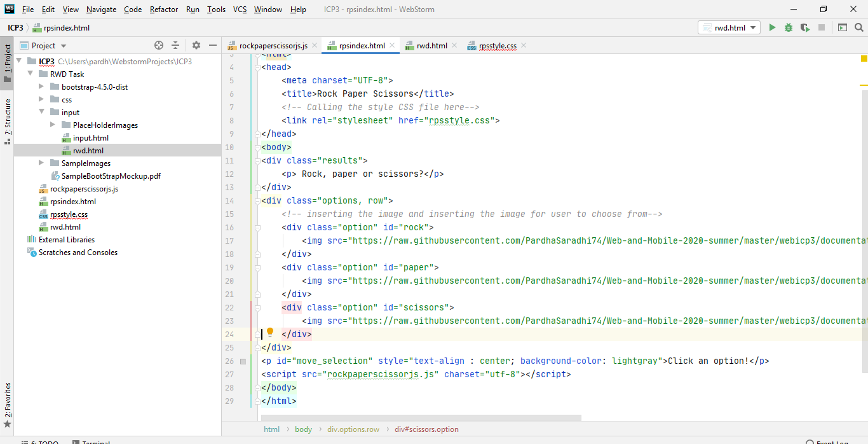Start debugging with the green bug icon

[x=789, y=27]
